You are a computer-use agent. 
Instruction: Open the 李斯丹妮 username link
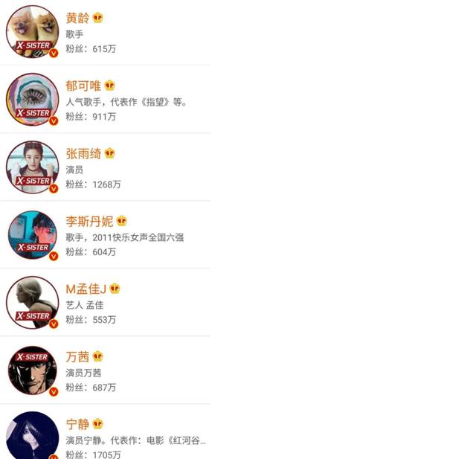tap(89, 221)
